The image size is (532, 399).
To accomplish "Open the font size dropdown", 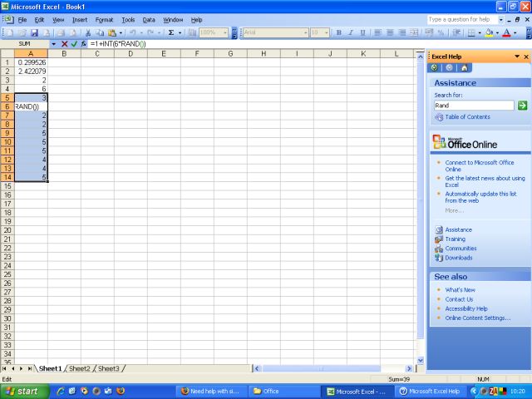I will click(327, 32).
